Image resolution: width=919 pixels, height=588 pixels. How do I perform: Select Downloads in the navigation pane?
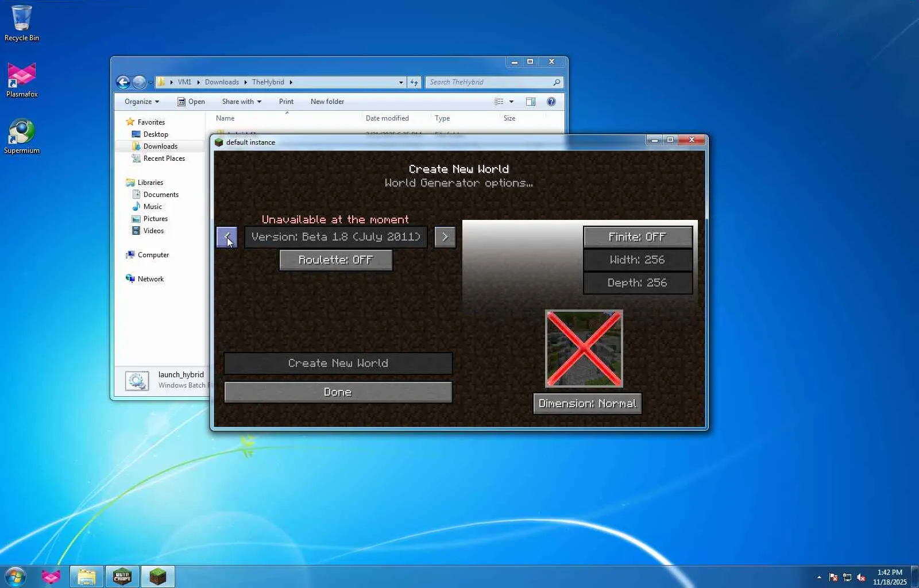pyautogui.click(x=160, y=146)
